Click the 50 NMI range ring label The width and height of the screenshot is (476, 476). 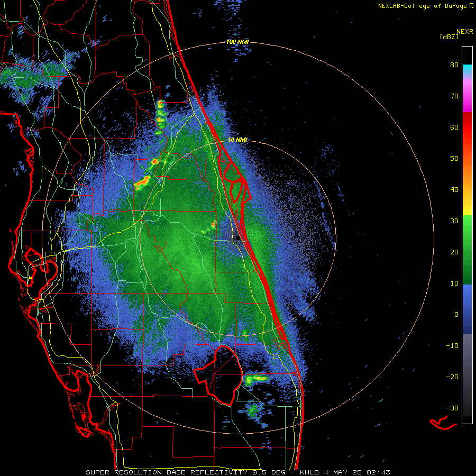(237, 140)
